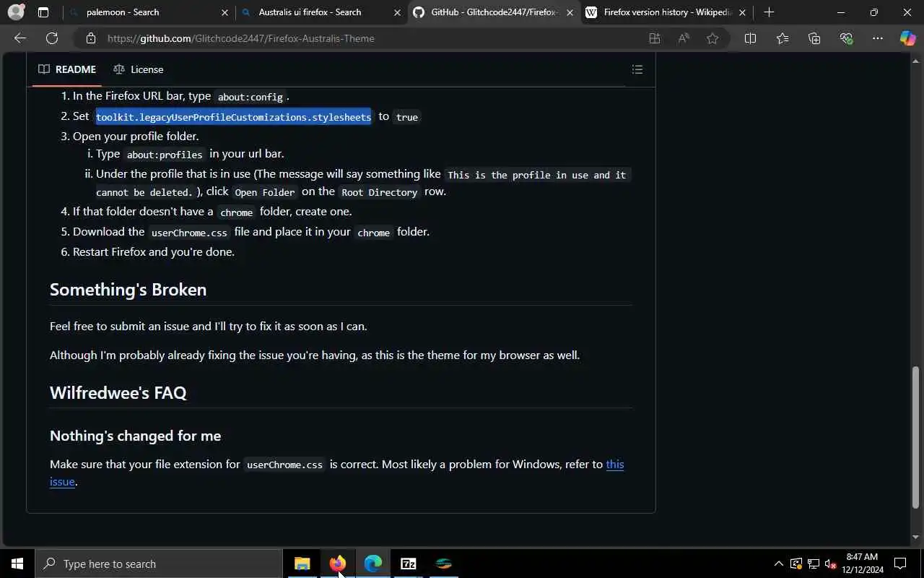This screenshot has width=924, height=578.
Task: Click the Something's Broken heading
Action: click(x=128, y=289)
